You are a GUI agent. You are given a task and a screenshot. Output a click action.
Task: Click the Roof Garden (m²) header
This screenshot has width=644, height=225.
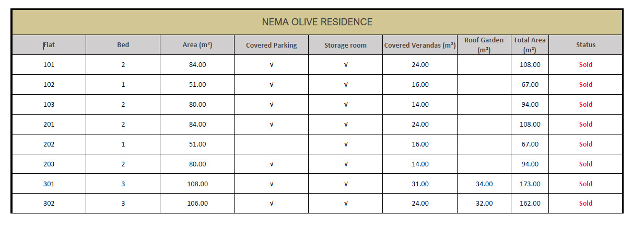click(484, 45)
